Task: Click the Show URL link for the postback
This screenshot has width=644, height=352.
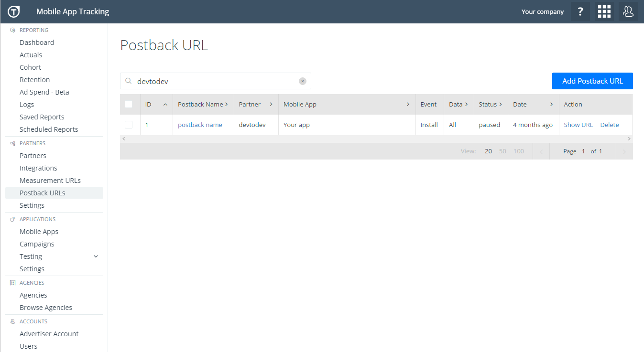Action: 578,124
